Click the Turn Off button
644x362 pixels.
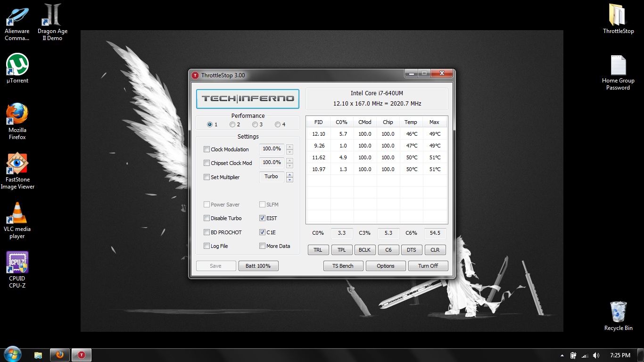[428, 266]
